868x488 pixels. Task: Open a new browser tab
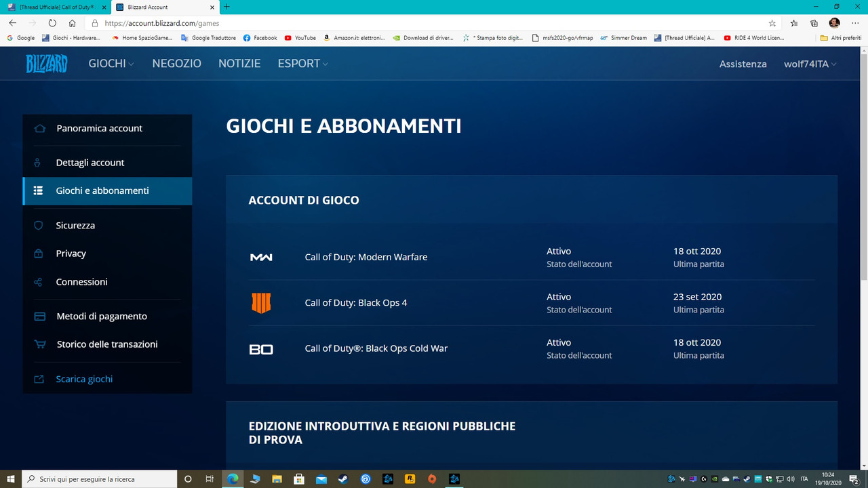pyautogui.click(x=226, y=7)
